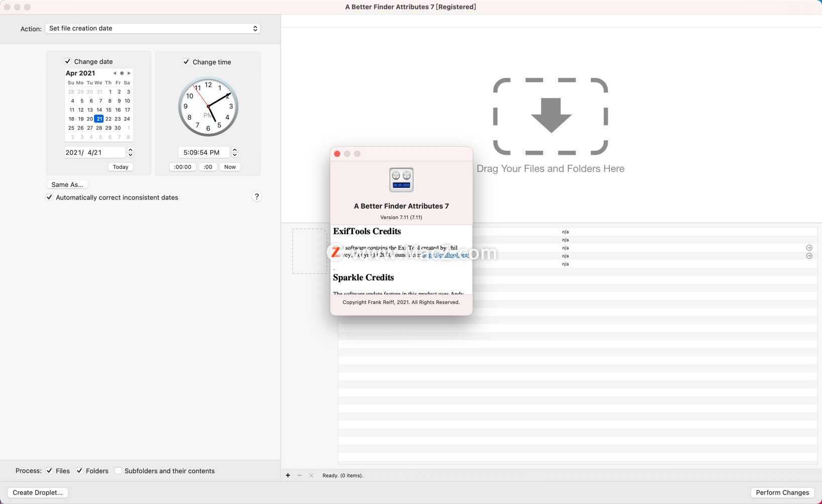
Task: Enable Subfolders and their contents
Action: [x=118, y=471]
